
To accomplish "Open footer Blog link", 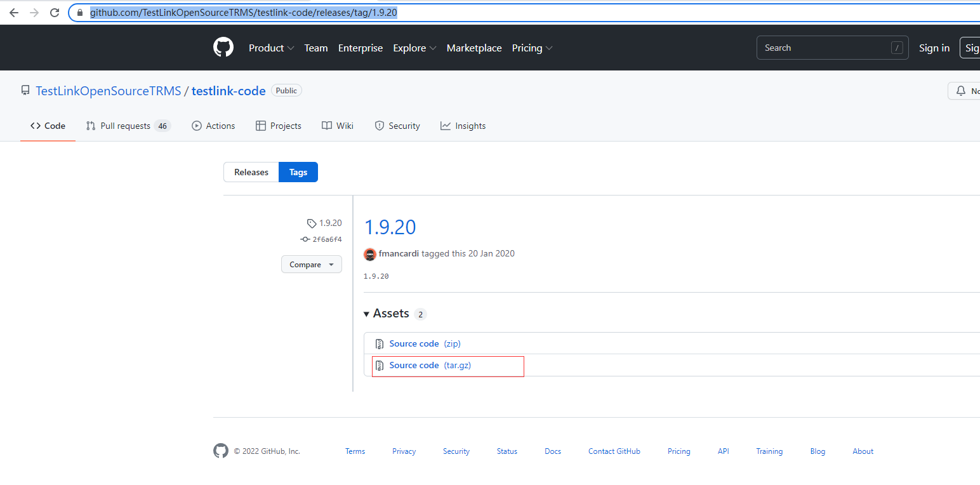I will point(818,451).
